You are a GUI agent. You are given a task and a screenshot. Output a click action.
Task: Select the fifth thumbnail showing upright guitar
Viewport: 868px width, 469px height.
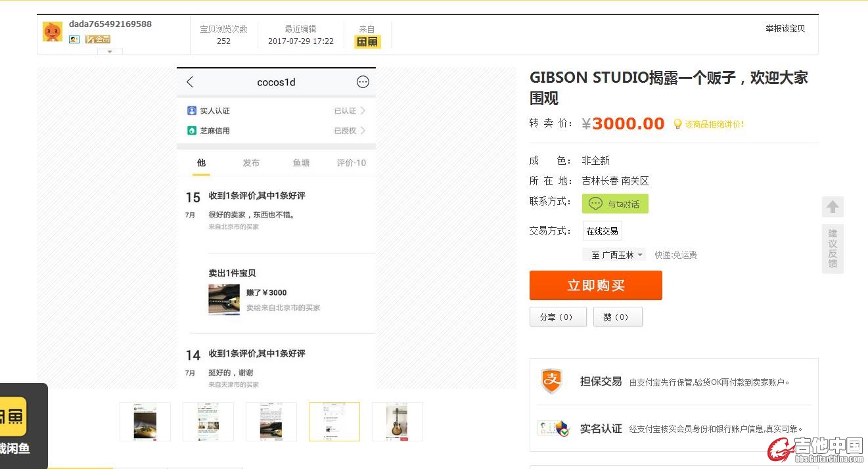pos(398,422)
